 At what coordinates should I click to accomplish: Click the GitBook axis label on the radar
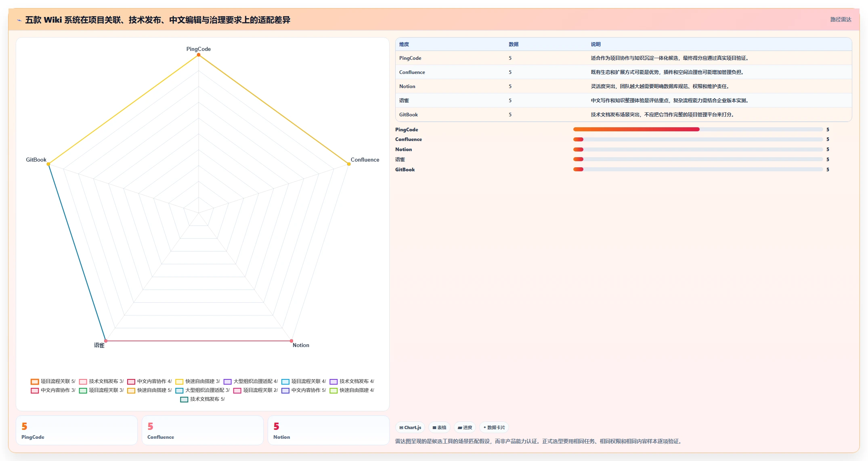(x=36, y=160)
